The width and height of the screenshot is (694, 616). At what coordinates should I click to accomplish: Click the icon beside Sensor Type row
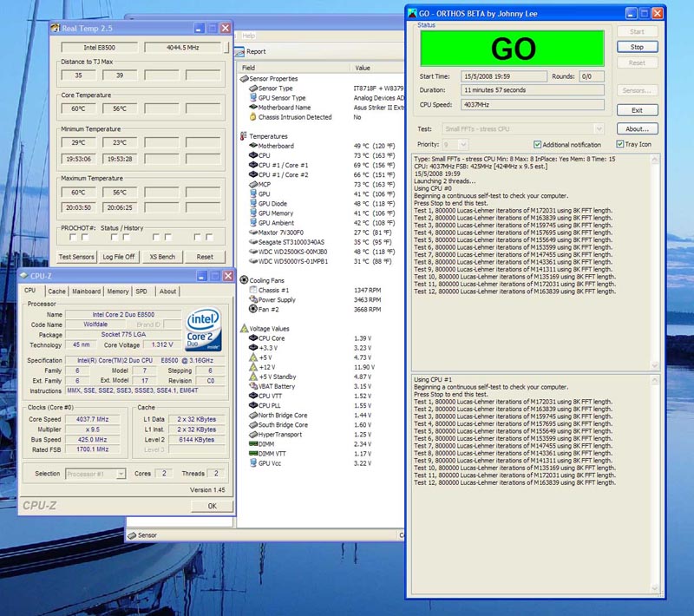[253, 88]
